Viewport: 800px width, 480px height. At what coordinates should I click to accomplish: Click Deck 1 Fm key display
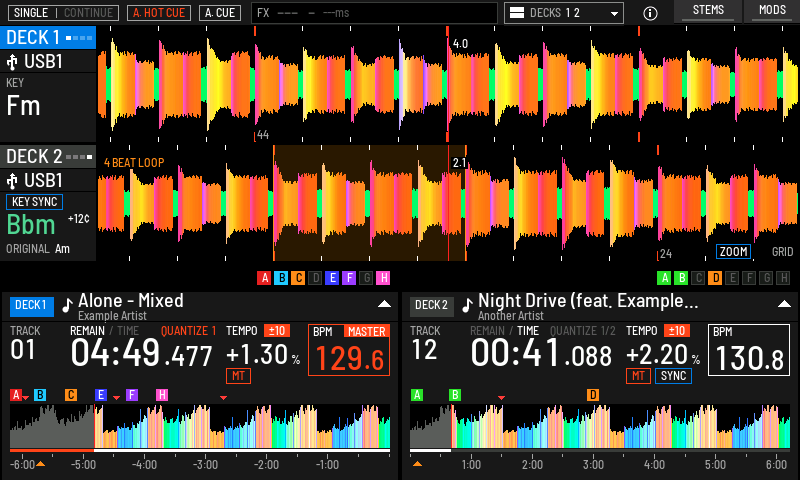pyautogui.click(x=23, y=106)
